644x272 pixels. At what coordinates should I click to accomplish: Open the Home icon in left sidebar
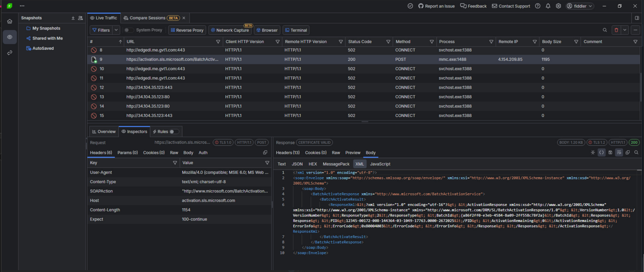coord(10,21)
